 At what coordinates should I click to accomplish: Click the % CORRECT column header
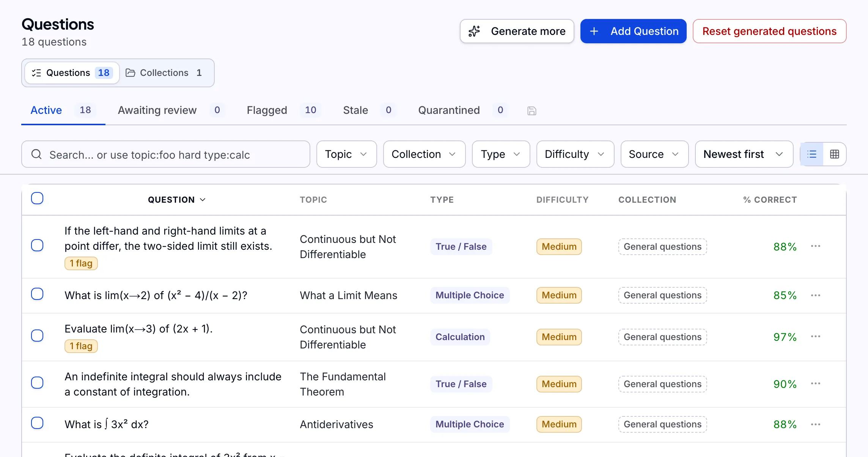click(x=770, y=200)
